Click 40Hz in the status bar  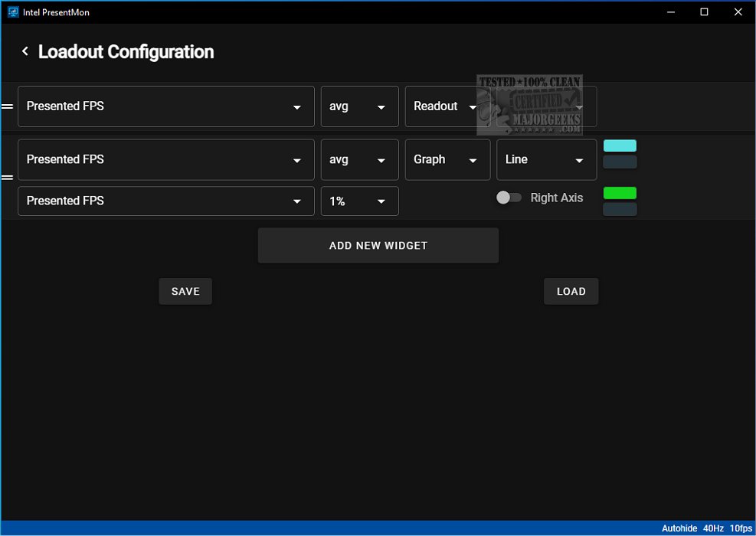(713, 528)
